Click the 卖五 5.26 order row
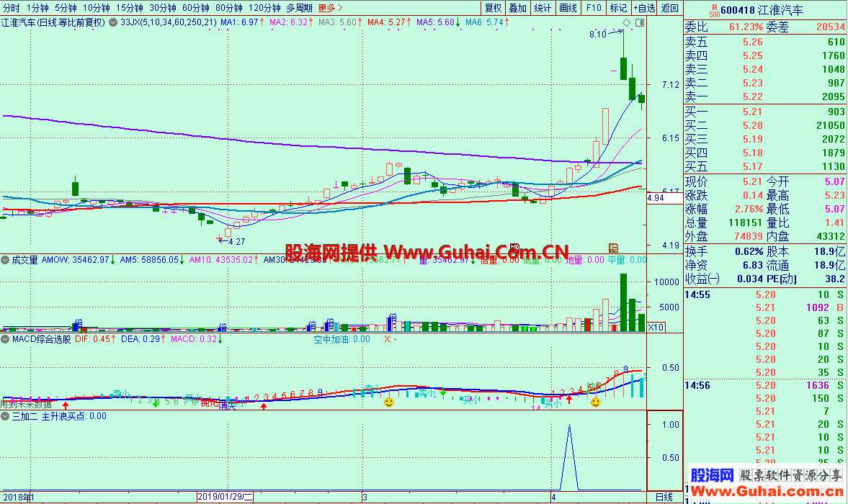Screen dimensions: 848x504 point(764,42)
